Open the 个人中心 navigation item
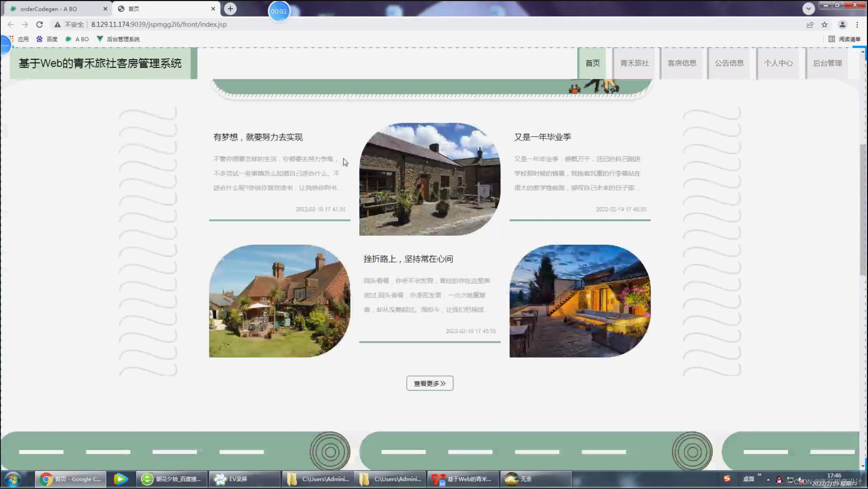The height and width of the screenshot is (489, 868). [778, 63]
